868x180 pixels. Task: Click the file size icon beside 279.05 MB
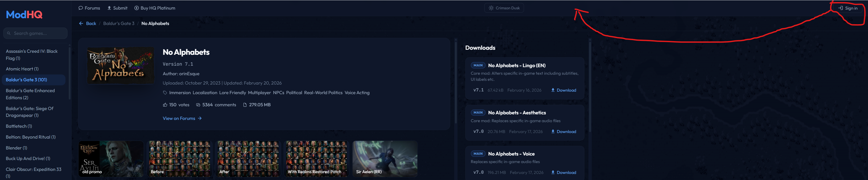pyautogui.click(x=245, y=105)
